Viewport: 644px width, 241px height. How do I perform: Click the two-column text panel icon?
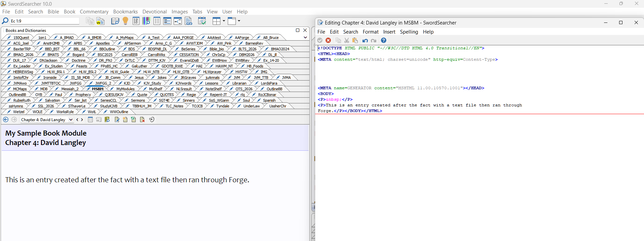pyautogui.click(x=157, y=21)
